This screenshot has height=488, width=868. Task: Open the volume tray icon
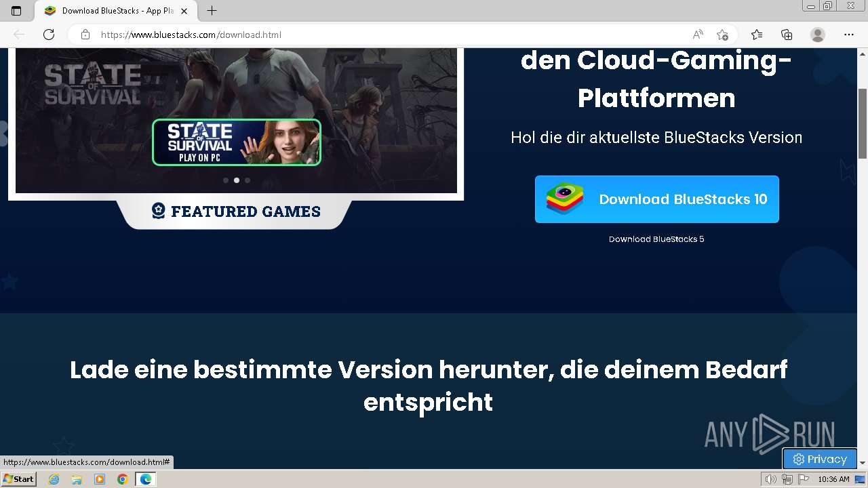click(x=771, y=479)
